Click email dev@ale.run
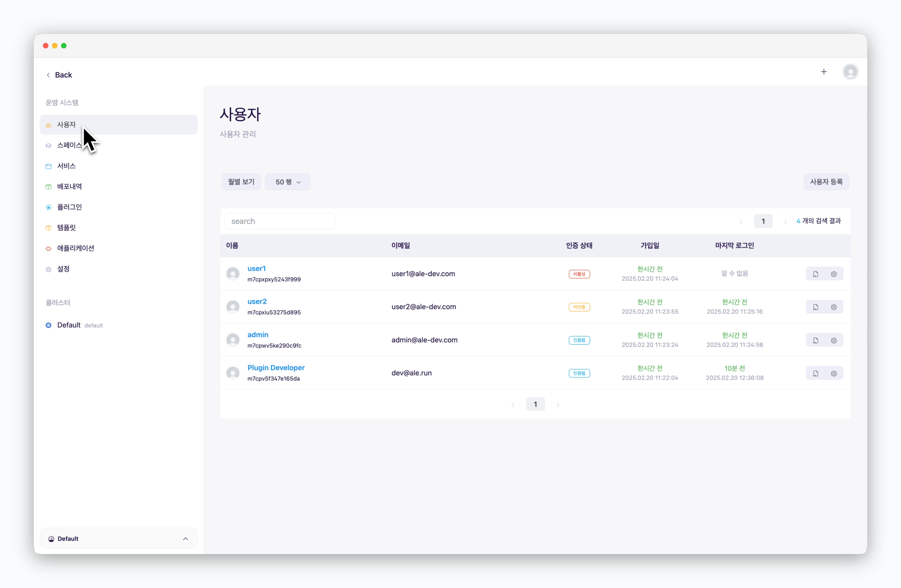This screenshot has width=901, height=588. tap(411, 373)
